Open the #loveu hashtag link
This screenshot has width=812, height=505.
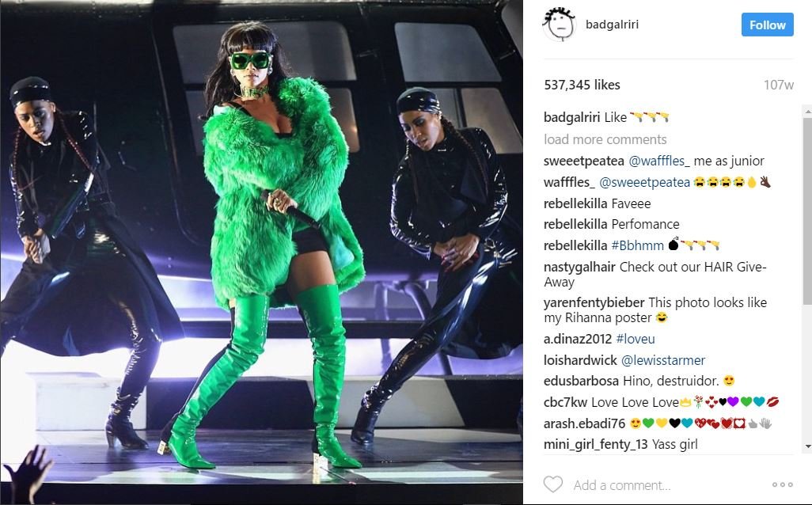(636, 340)
